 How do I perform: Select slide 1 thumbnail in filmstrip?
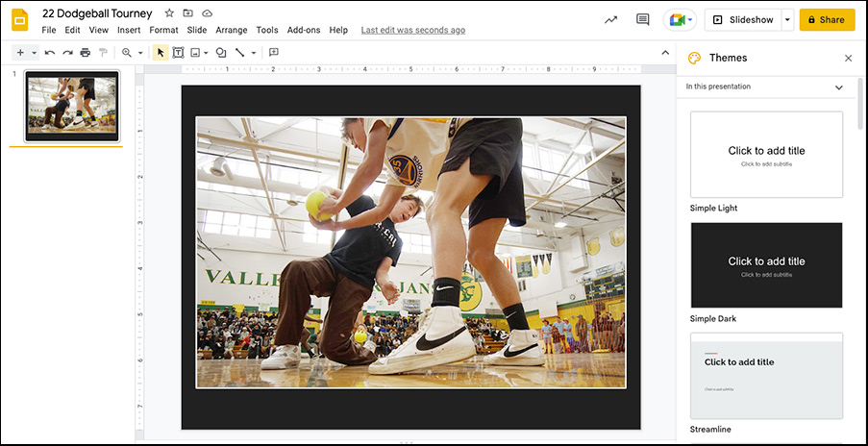click(72, 104)
